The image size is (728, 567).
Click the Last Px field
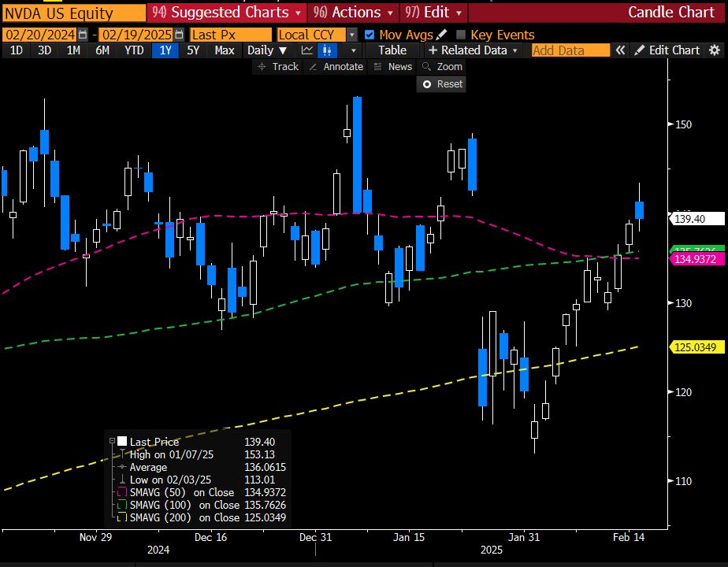(x=231, y=35)
